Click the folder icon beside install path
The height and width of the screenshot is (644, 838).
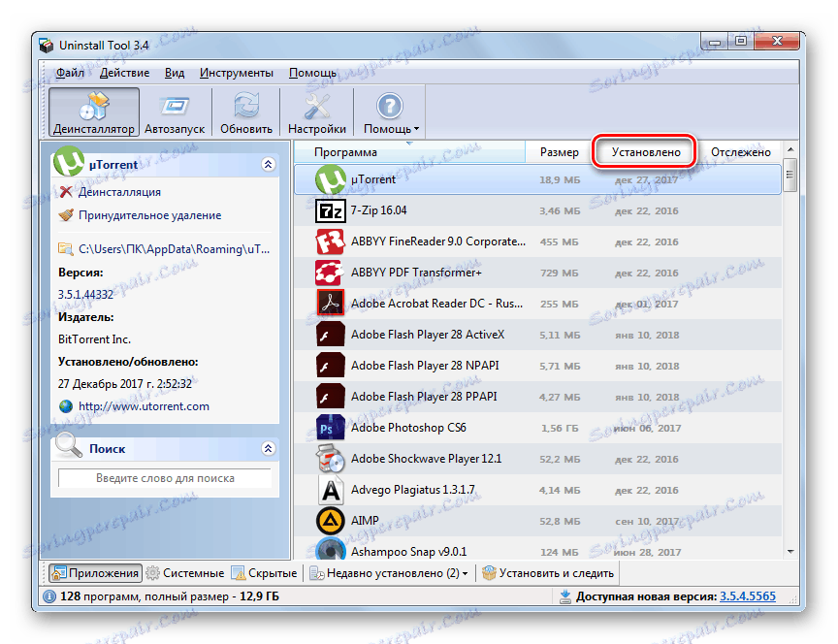[65, 248]
